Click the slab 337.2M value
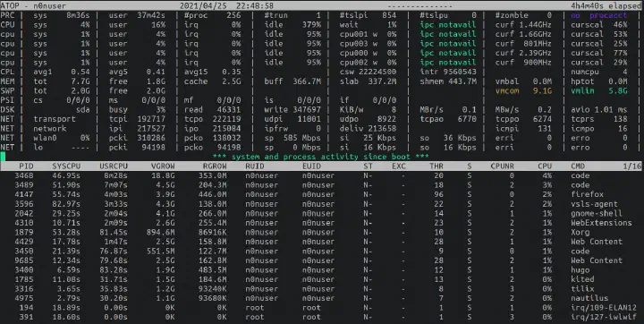Image resolution: width=644 pixels, height=324 pixels. [x=368, y=81]
